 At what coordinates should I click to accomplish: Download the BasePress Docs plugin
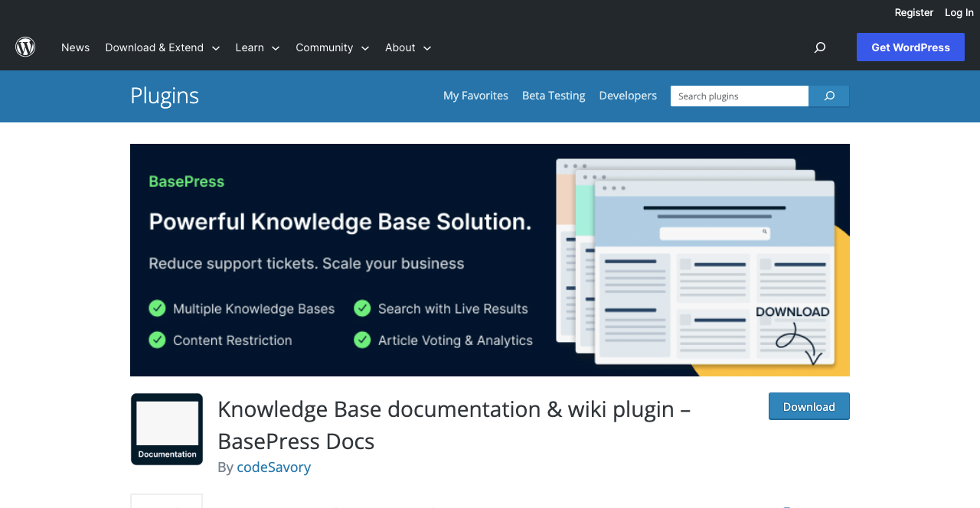coord(808,406)
